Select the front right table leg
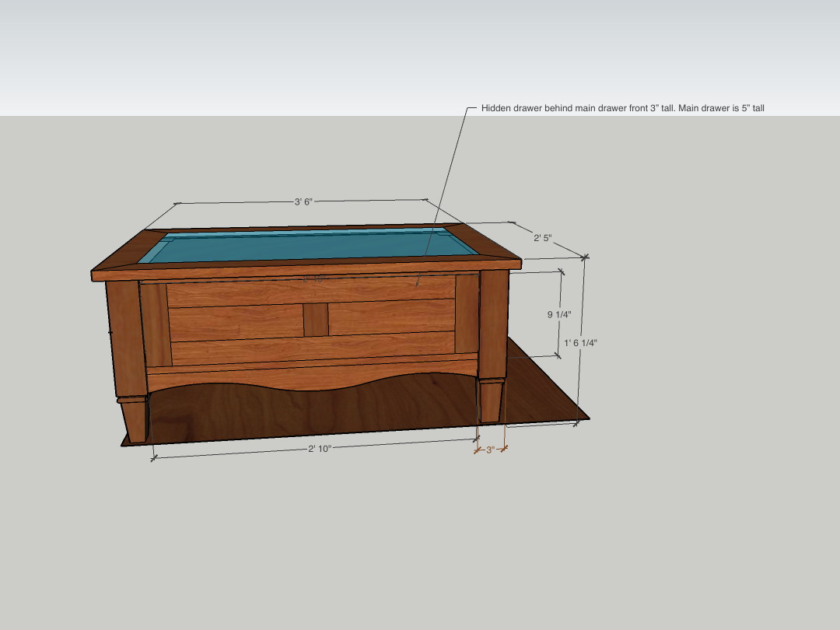 492,342
